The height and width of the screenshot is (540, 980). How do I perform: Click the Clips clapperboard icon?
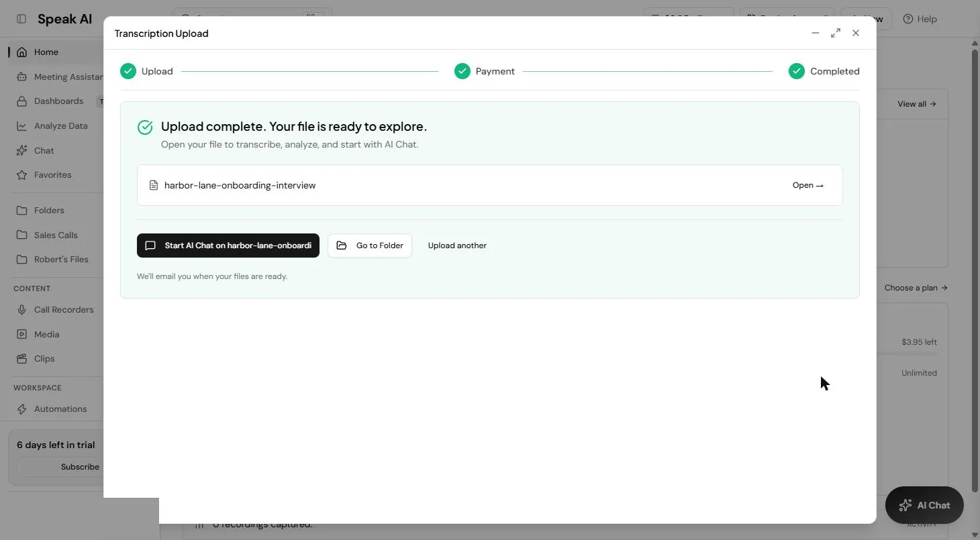click(x=21, y=358)
